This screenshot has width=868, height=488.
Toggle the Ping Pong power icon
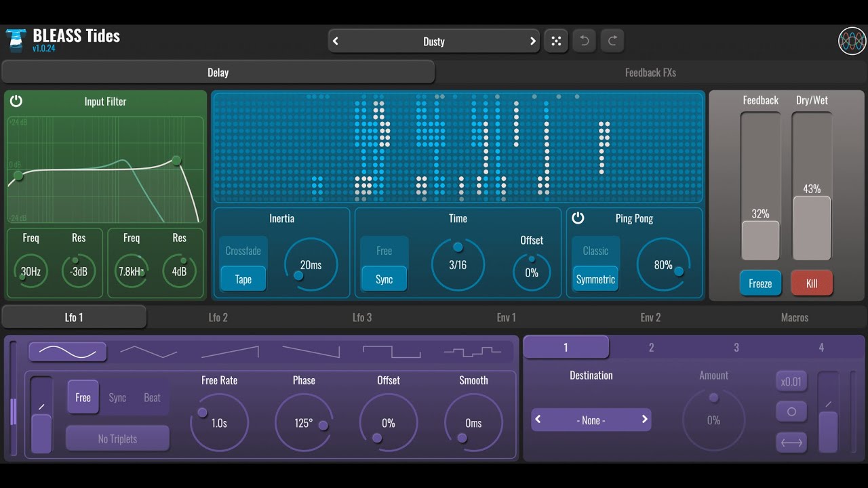tap(578, 218)
